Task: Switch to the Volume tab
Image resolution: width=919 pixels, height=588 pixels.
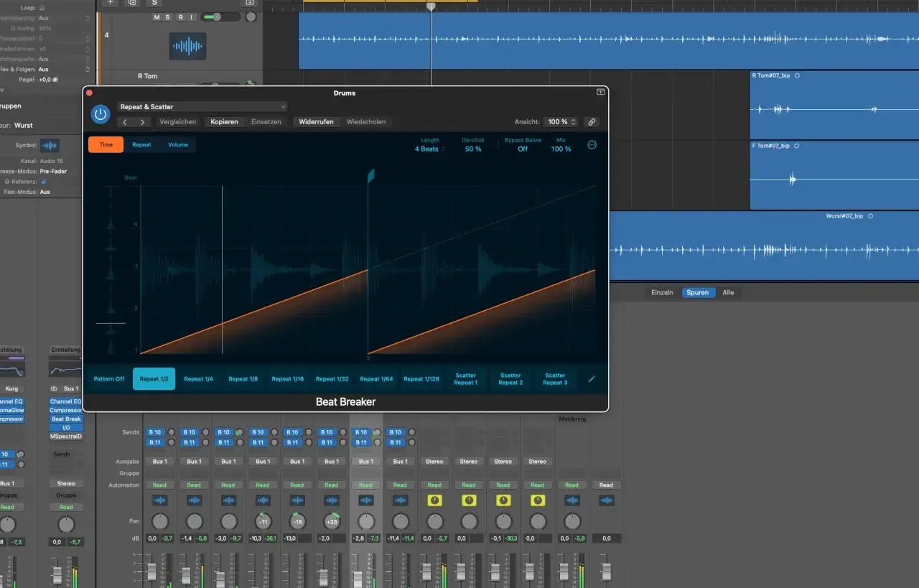Action: click(178, 144)
